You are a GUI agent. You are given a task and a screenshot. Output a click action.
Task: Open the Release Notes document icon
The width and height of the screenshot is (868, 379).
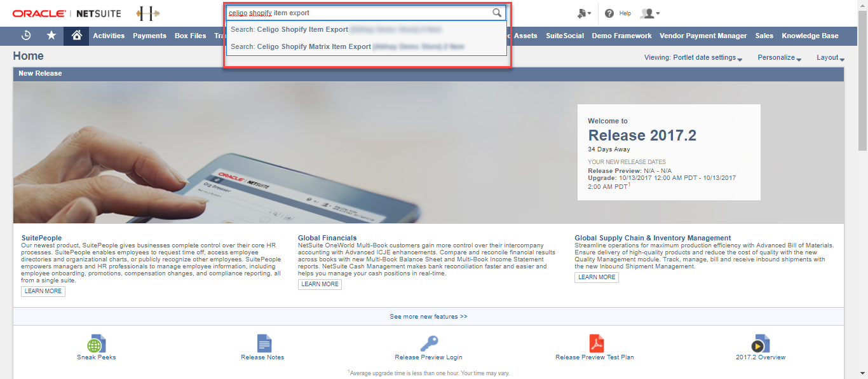click(264, 343)
